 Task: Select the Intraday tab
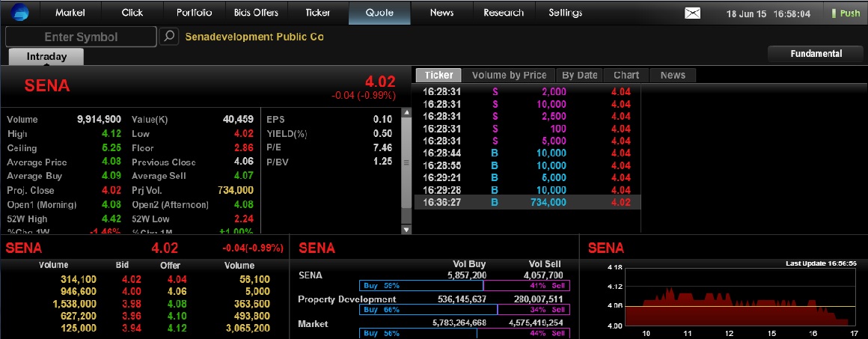(46, 57)
